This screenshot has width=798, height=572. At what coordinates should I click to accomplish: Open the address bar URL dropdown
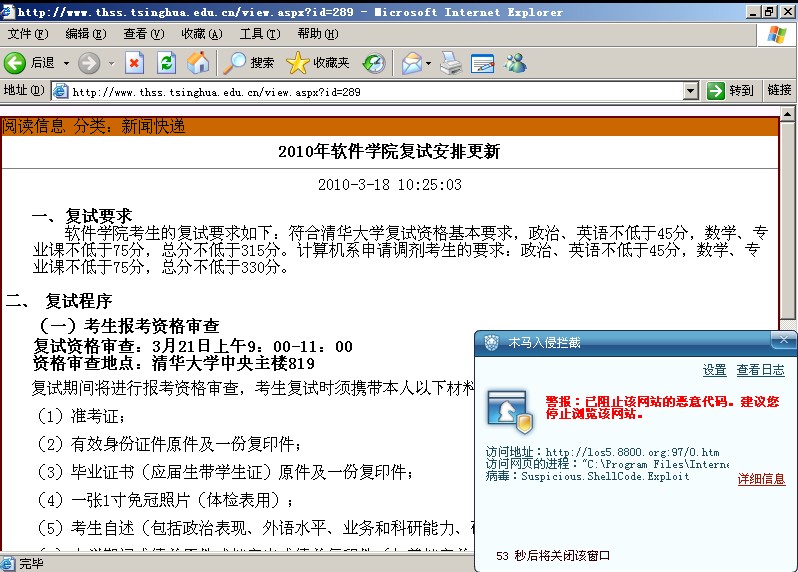[x=690, y=91]
